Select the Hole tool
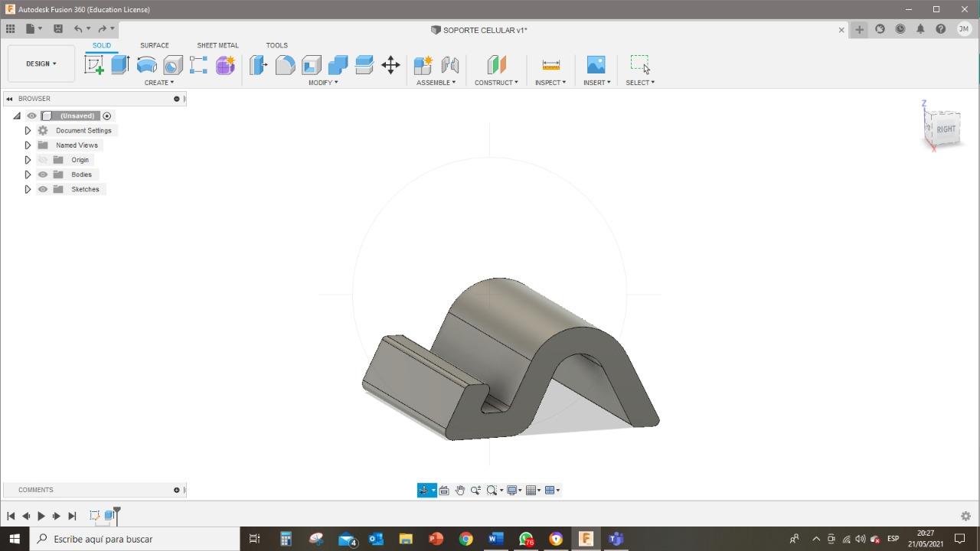Image resolution: width=980 pixels, height=551 pixels. [x=172, y=65]
